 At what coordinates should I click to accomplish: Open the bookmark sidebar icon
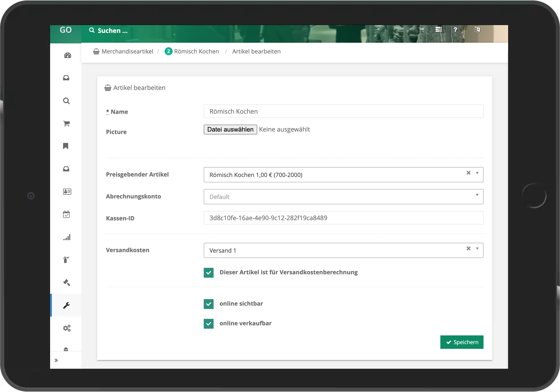pyautogui.click(x=66, y=146)
